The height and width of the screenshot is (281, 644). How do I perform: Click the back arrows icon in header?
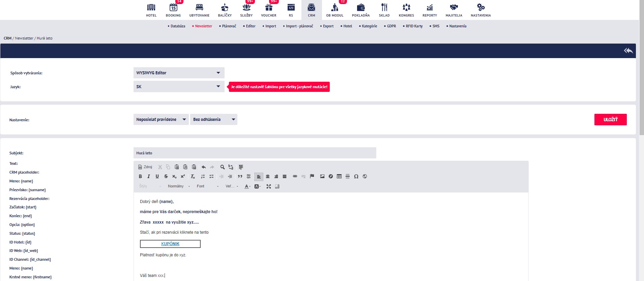[x=628, y=51]
